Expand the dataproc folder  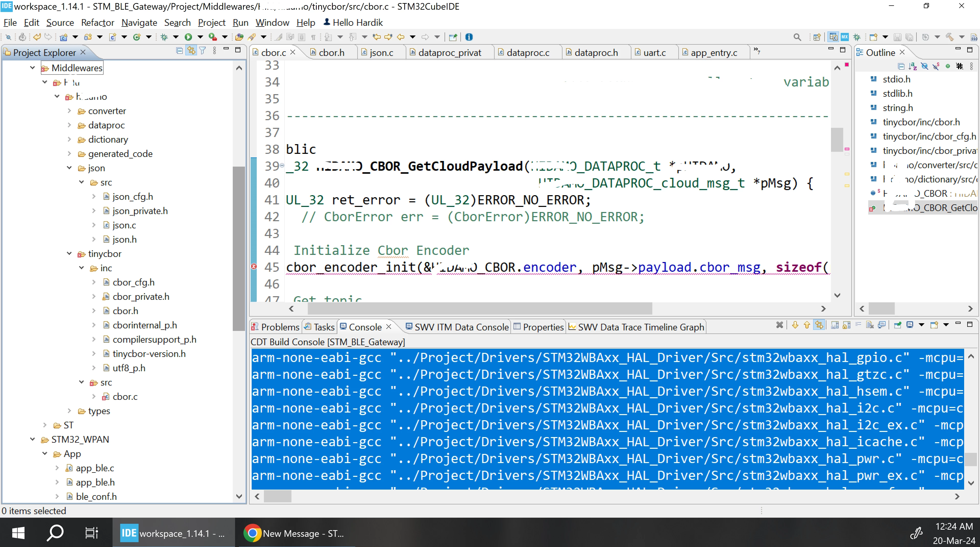pyautogui.click(x=69, y=125)
